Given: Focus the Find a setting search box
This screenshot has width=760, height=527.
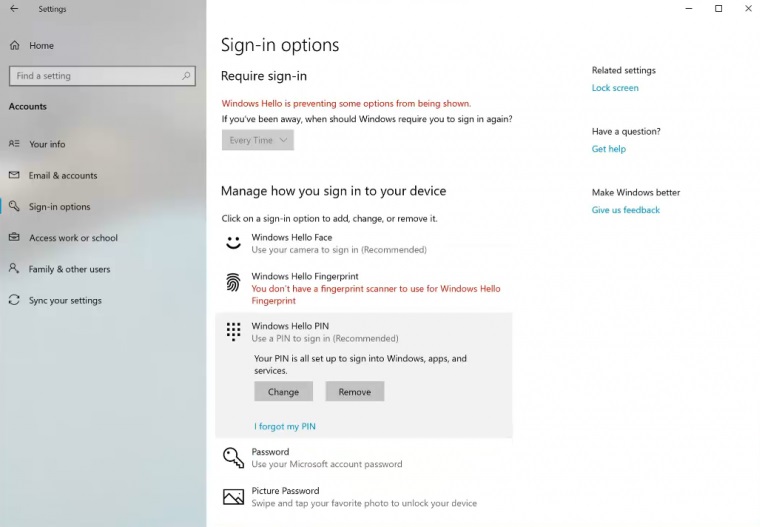Looking at the screenshot, I should click(102, 76).
